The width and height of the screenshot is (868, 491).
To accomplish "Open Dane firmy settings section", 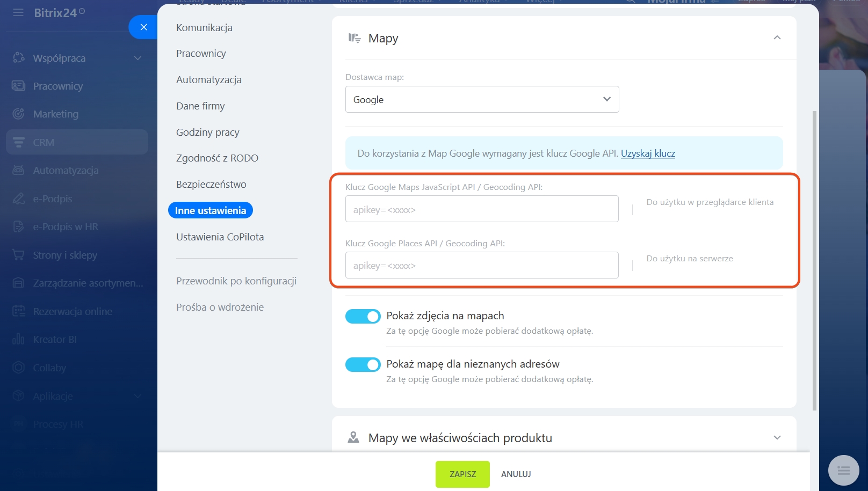I will (200, 106).
